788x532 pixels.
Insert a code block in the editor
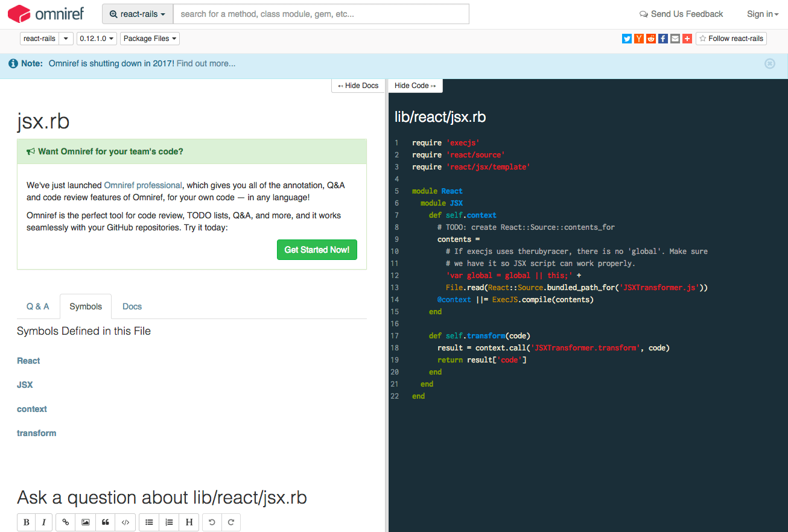(126, 522)
